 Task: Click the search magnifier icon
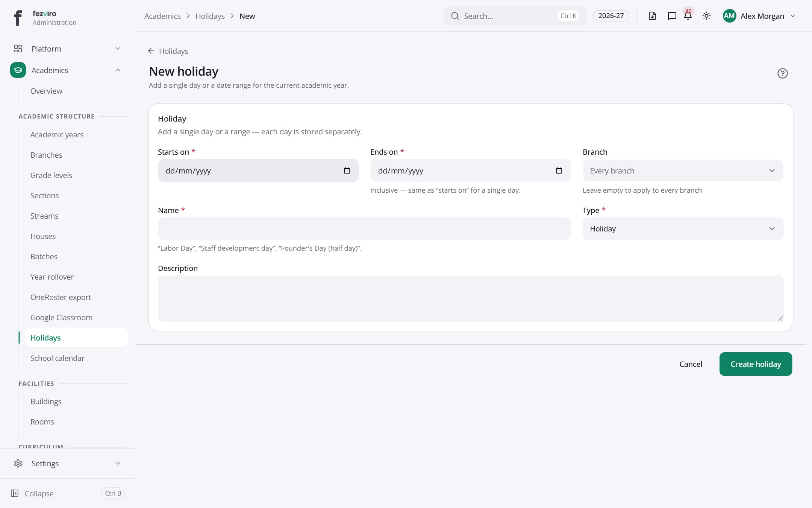coord(455,16)
